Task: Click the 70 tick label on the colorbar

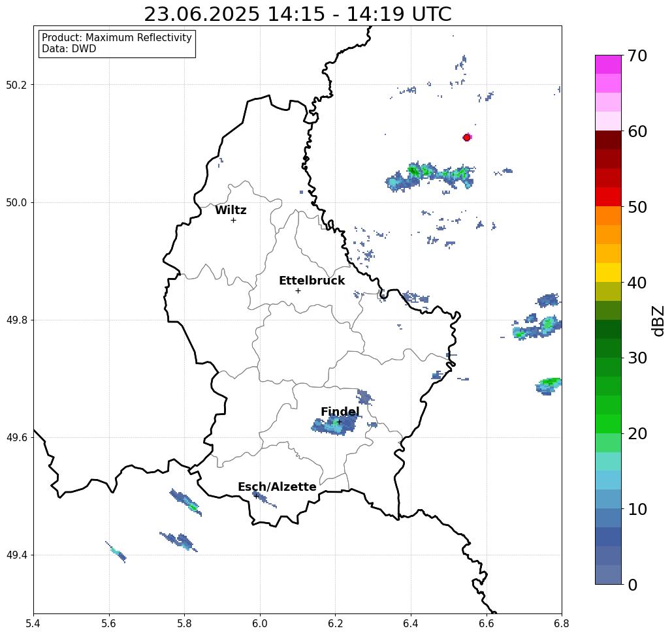Action: (x=637, y=55)
